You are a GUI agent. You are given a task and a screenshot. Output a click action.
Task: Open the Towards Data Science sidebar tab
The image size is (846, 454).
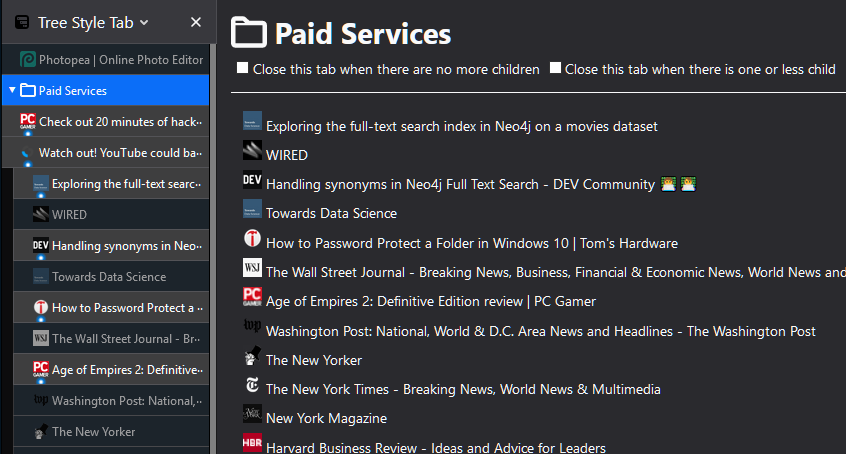coord(111,276)
